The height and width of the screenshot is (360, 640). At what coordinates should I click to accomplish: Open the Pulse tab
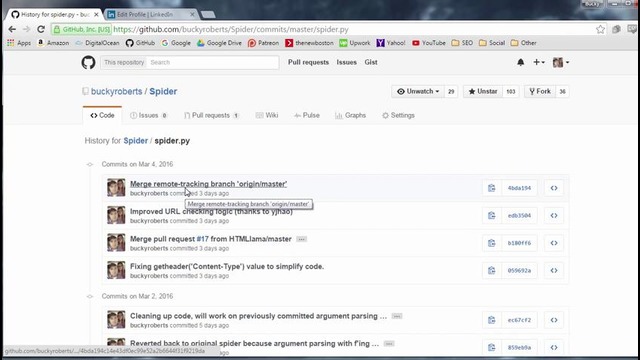pos(307,116)
